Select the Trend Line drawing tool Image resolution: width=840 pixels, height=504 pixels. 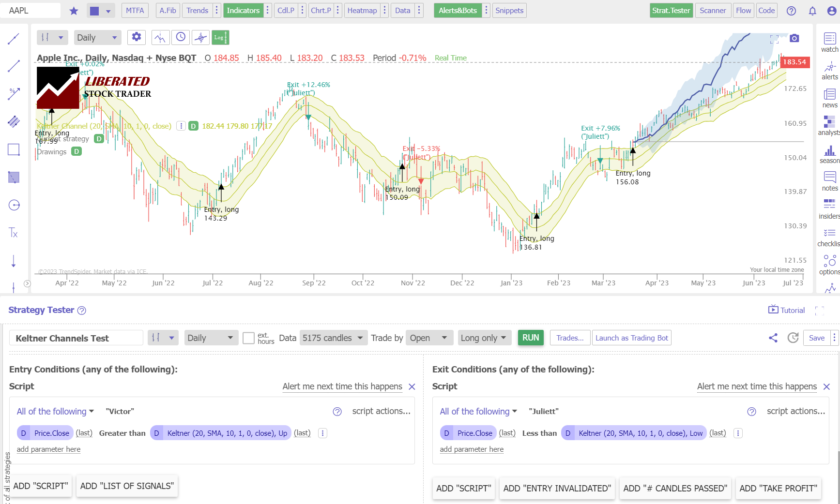coord(14,66)
